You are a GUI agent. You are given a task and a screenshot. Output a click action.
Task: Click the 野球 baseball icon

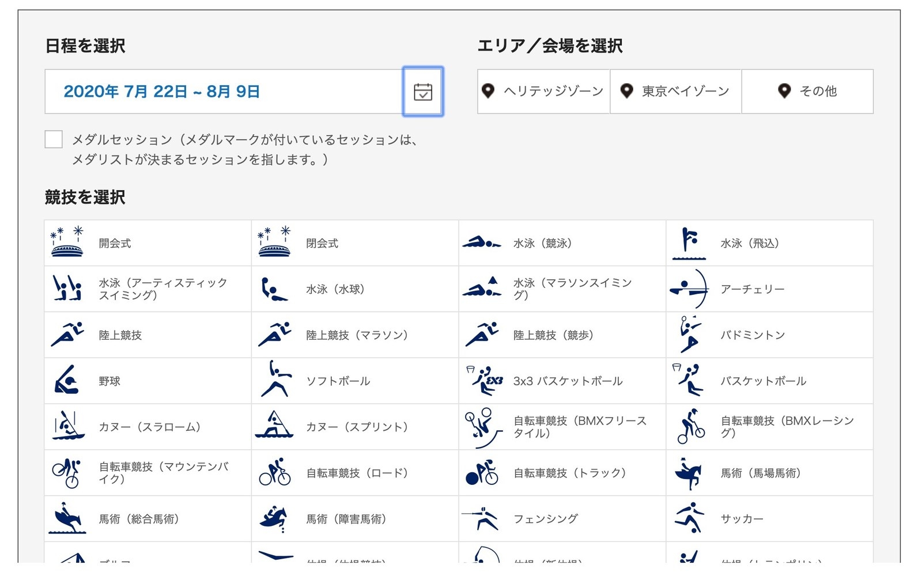pos(67,380)
